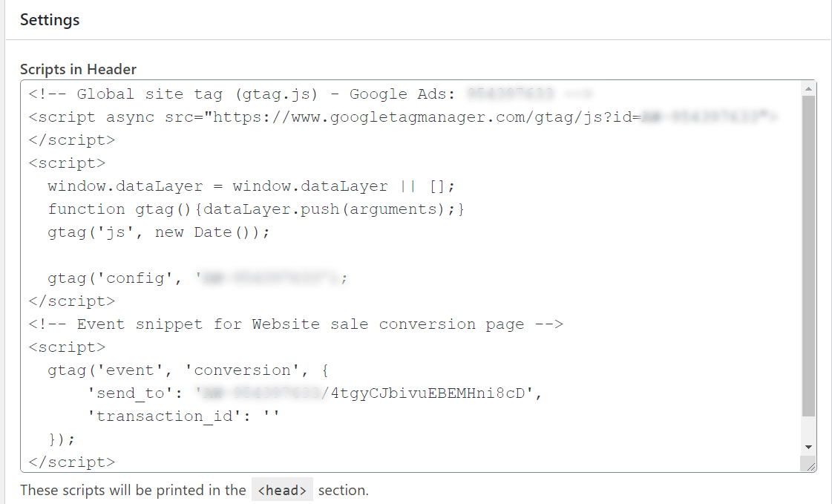This screenshot has width=832, height=504.
Task: Place cursor on window.dataLayer assignment line
Action: pyautogui.click(x=251, y=186)
